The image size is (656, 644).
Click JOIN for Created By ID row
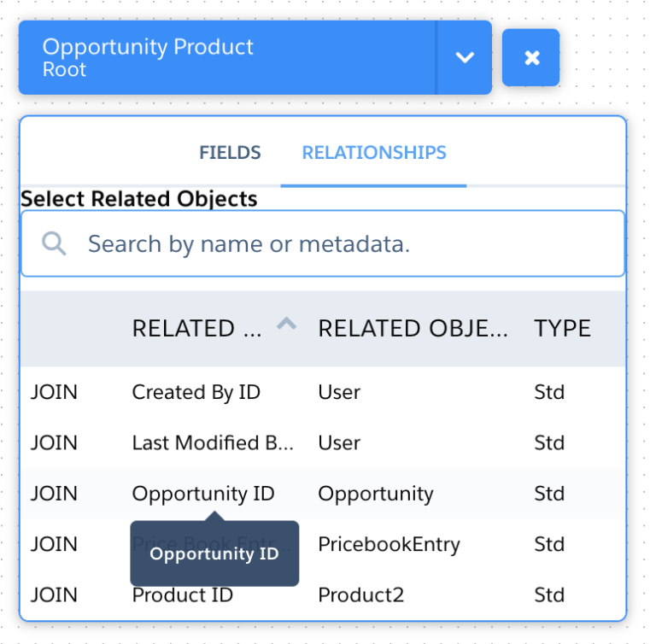point(54,392)
